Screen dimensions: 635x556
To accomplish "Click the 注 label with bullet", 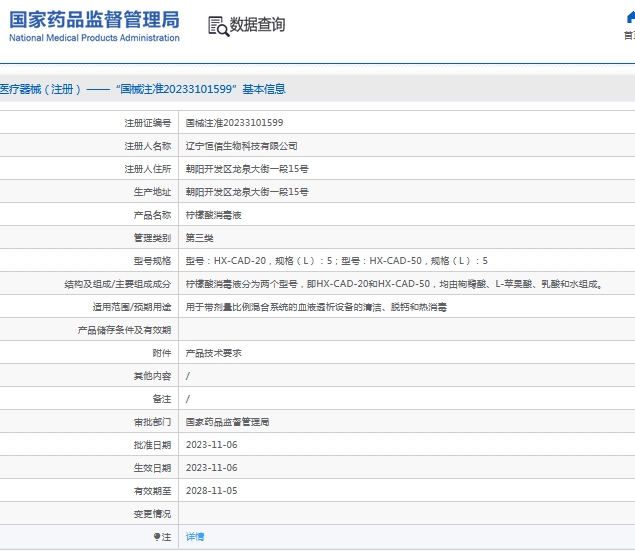I will pos(162,537).
